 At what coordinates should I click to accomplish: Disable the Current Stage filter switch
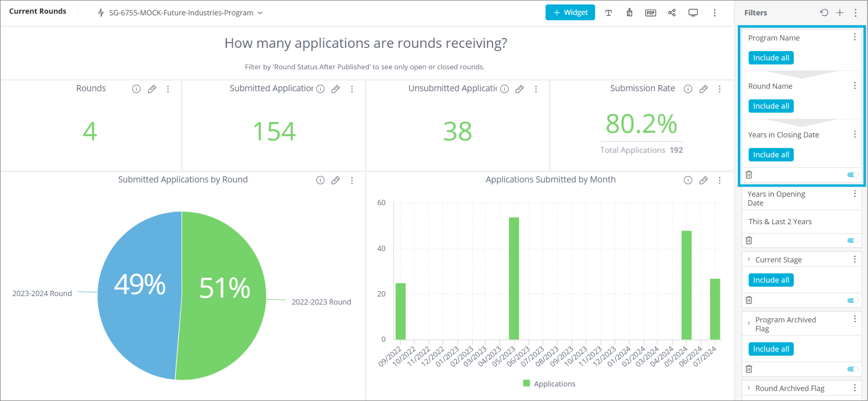(853, 300)
